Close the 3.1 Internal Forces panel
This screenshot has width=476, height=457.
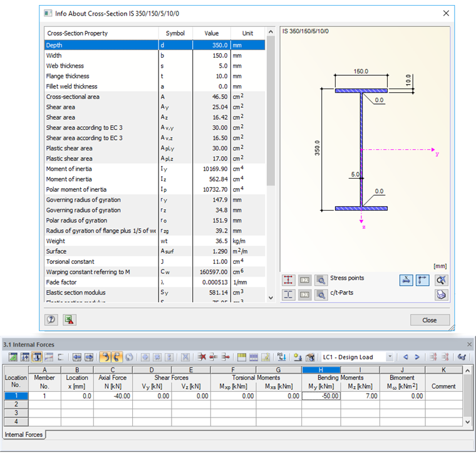click(469, 344)
